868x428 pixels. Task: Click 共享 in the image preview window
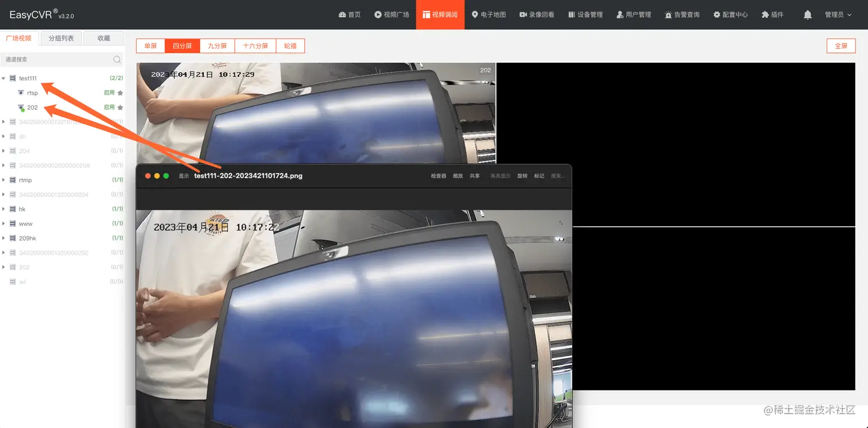[x=475, y=176]
